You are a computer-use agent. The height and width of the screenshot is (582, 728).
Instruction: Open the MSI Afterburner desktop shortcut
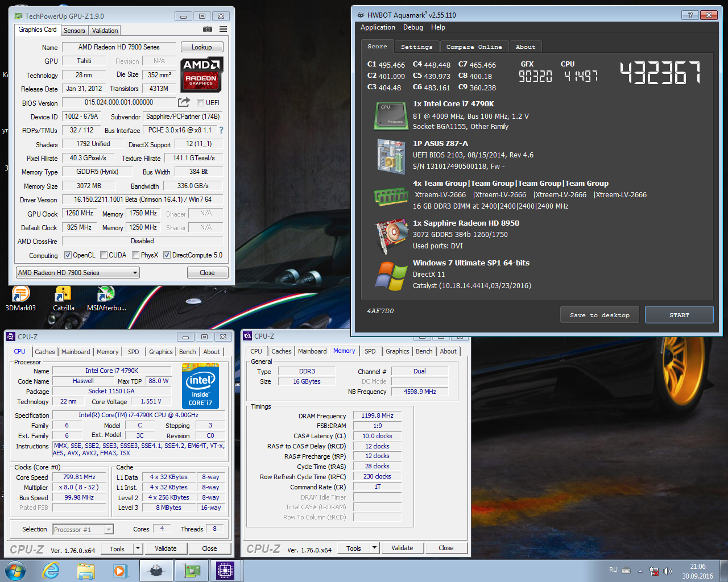[106, 298]
